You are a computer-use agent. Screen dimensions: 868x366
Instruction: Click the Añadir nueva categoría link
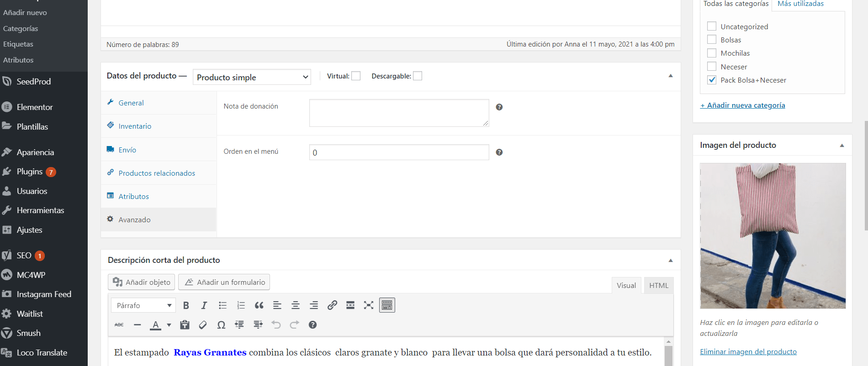pyautogui.click(x=743, y=105)
